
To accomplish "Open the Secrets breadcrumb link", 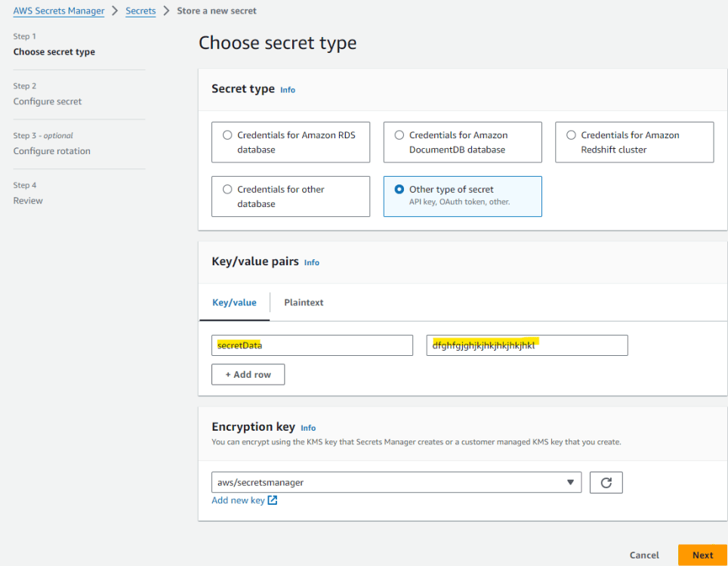I will (x=140, y=11).
